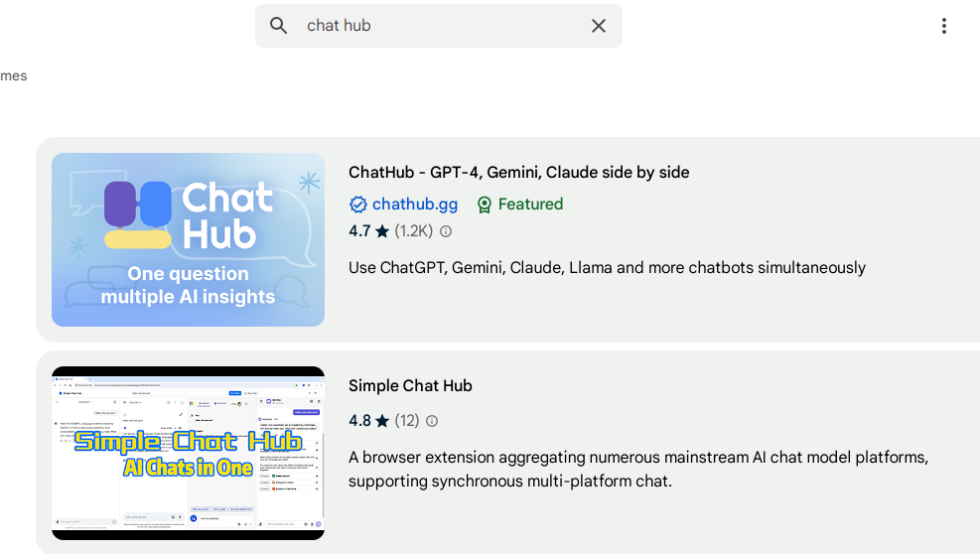This screenshot has width=980, height=554.
Task: Visit the chathub.gg publisher link
Action: click(415, 205)
